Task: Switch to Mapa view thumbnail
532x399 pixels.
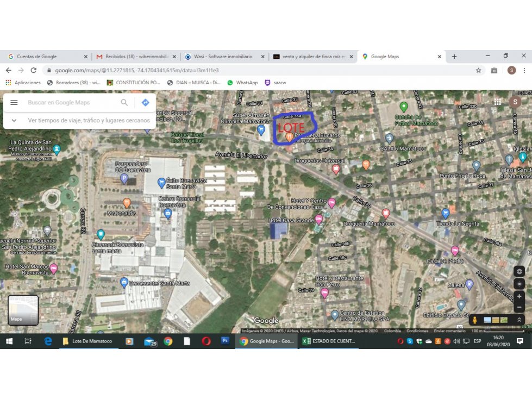Action: [23, 310]
